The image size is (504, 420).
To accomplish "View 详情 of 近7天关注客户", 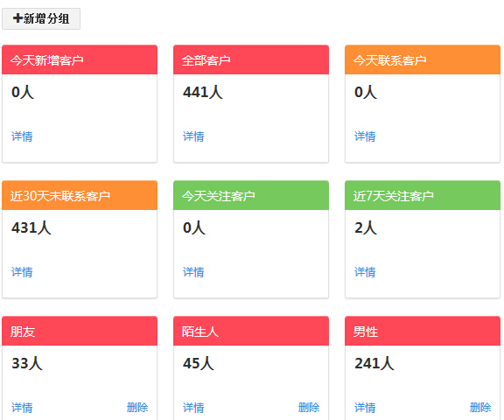I will click(365, 272).
